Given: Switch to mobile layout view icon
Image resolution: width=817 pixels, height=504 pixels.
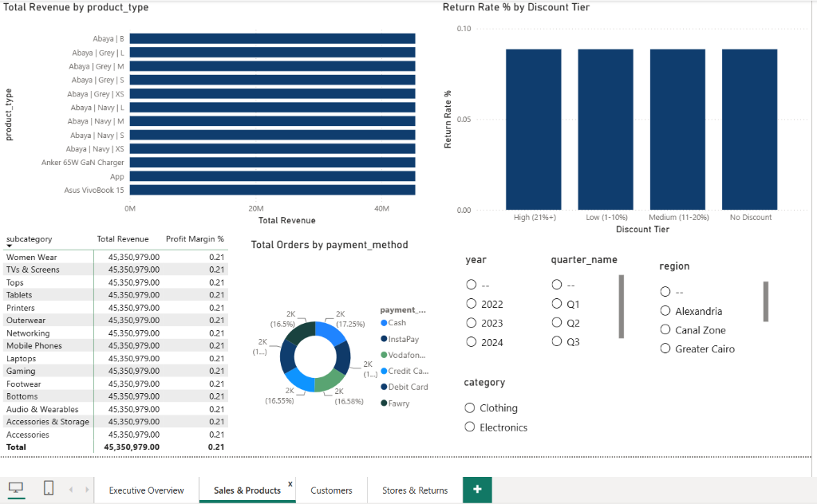Looking at the screenshot, I should [x=49, y=488].
